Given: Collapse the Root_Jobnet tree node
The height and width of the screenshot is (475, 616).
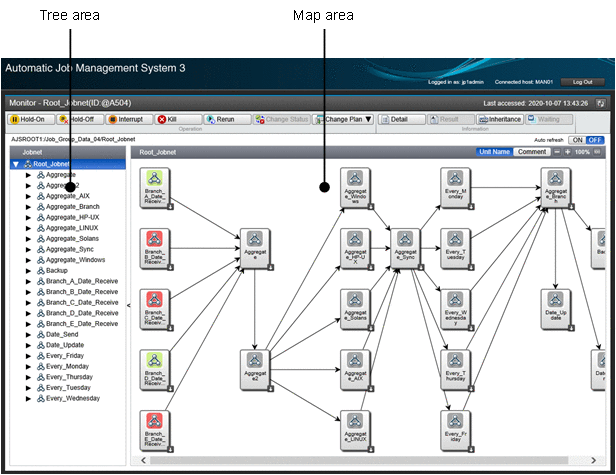Looking at the screenshot, I should click(x=16, y=164).
